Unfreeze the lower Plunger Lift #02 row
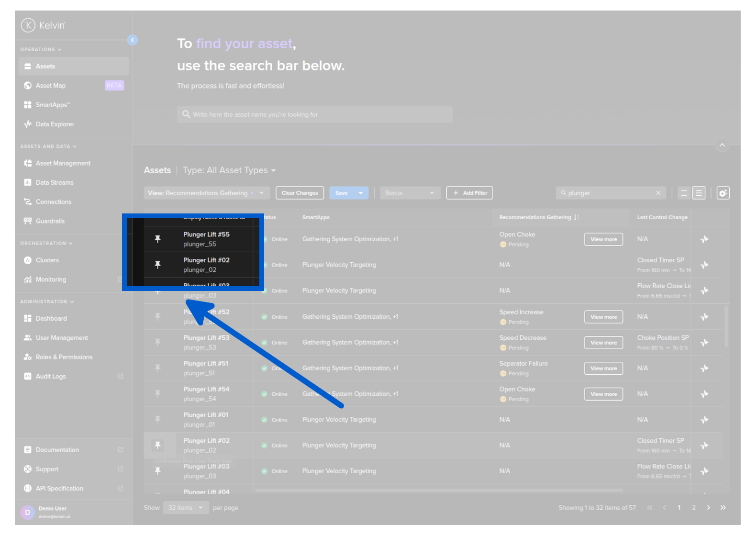Image resolution: width=756 pixels, height=536 pixels. pyautogui.click(x=157, y=446)
